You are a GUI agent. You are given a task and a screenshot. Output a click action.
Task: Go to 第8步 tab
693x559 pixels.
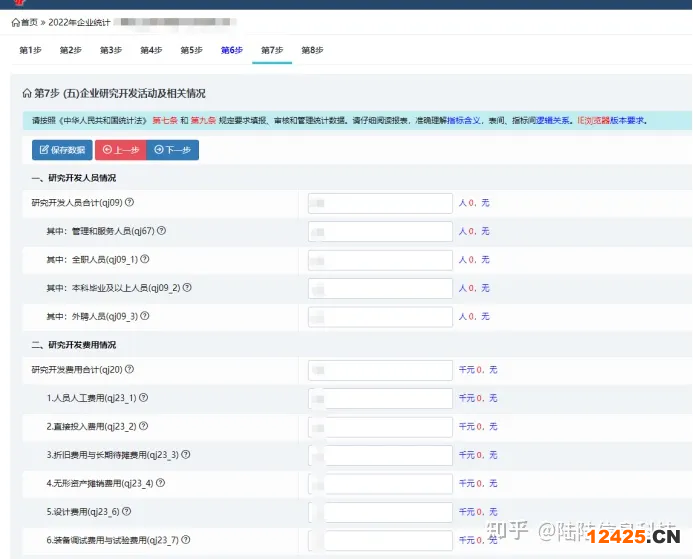coord(312,50)
